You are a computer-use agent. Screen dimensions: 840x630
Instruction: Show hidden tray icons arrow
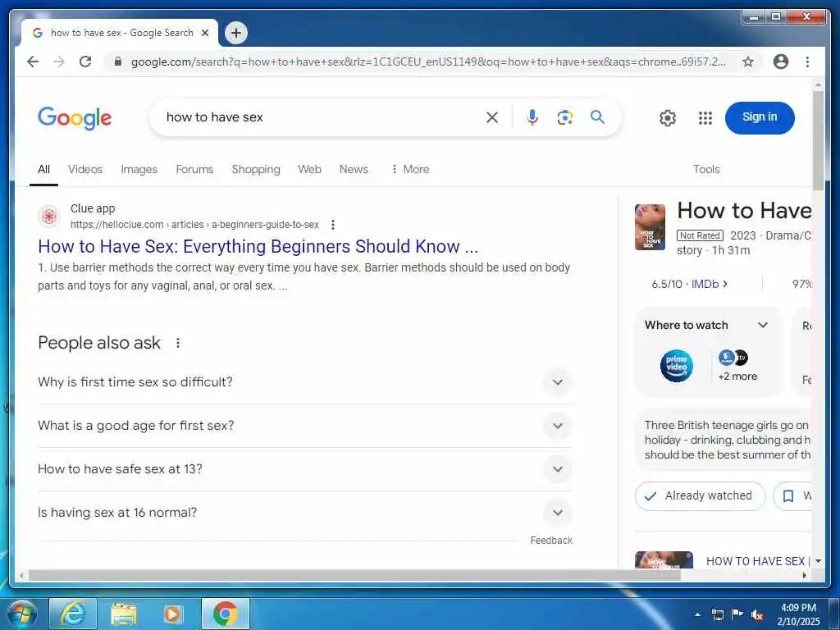point(697,615)
